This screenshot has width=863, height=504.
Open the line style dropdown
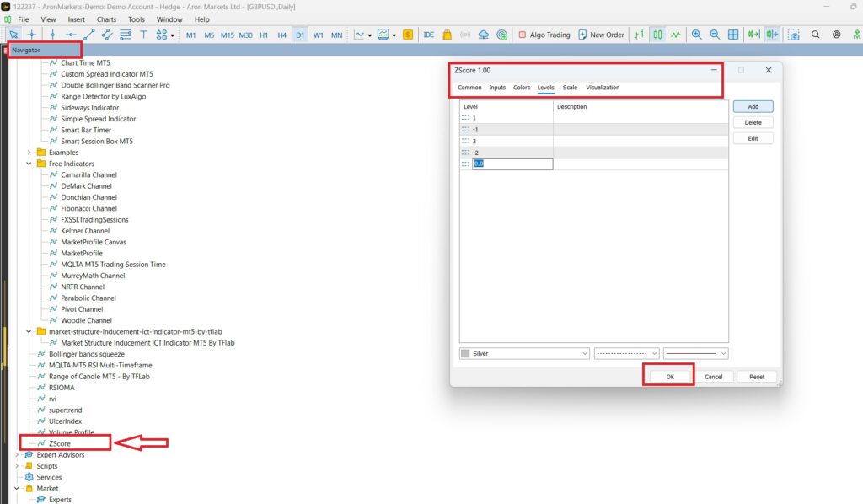point(626,354)
